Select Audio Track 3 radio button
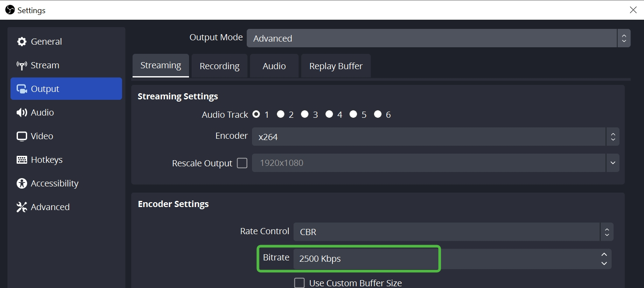This screenshot has width=644, height=288. [304, 114]
